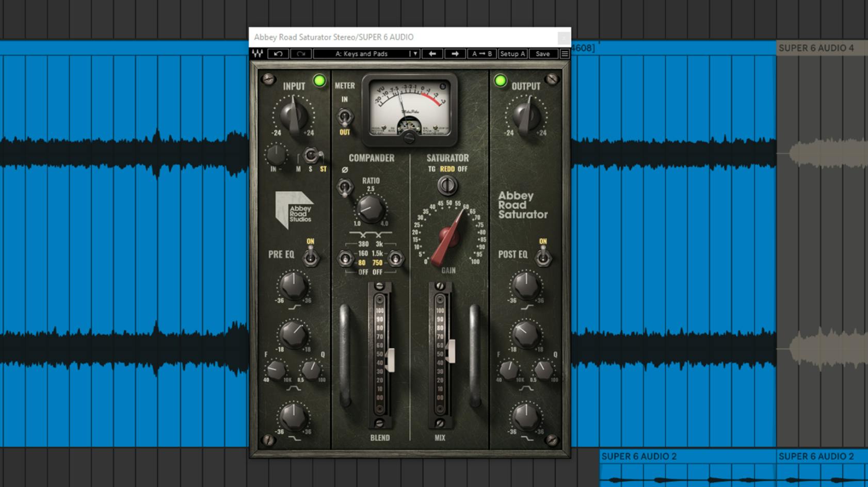
Task: Select the OFF saturator type label
Action: click(x=462, y=169)
